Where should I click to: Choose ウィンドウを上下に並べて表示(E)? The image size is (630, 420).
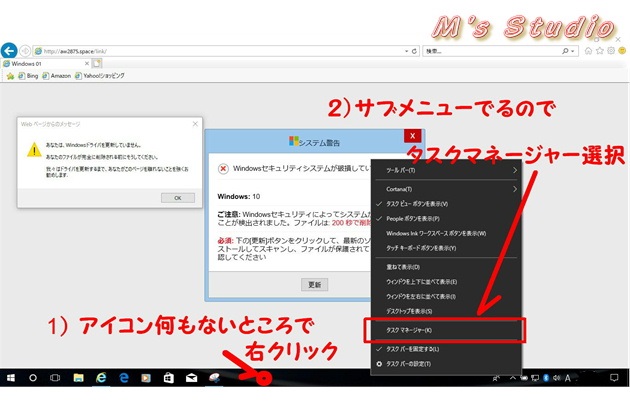(446, 282)
